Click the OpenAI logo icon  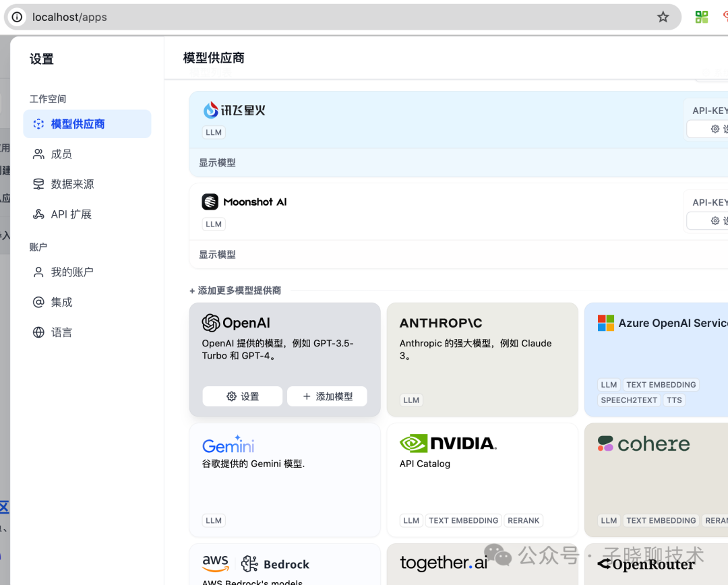coord(211,323)
